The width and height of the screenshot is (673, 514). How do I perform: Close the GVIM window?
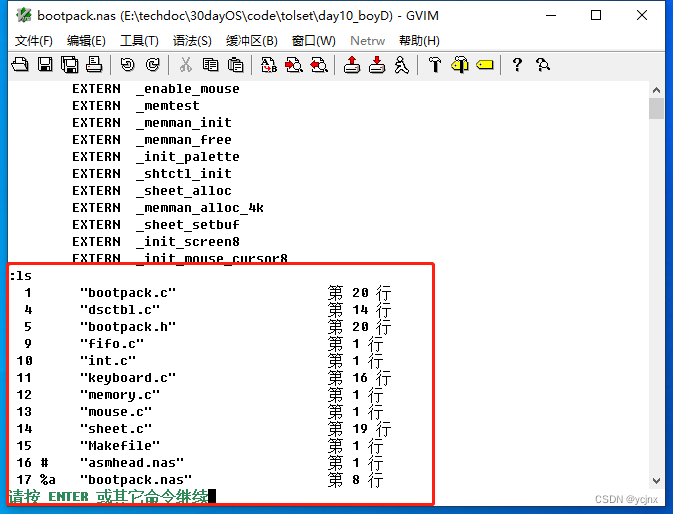tap(642, 15)
